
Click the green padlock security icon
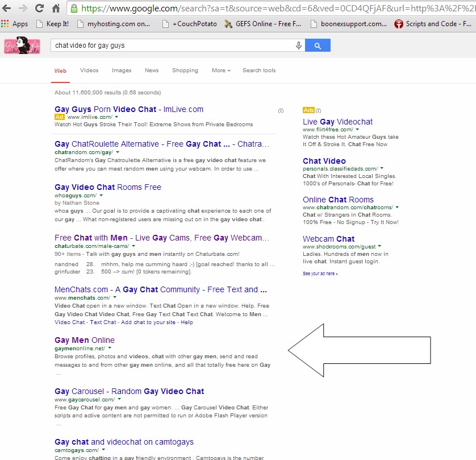click(x=74, y=8)
